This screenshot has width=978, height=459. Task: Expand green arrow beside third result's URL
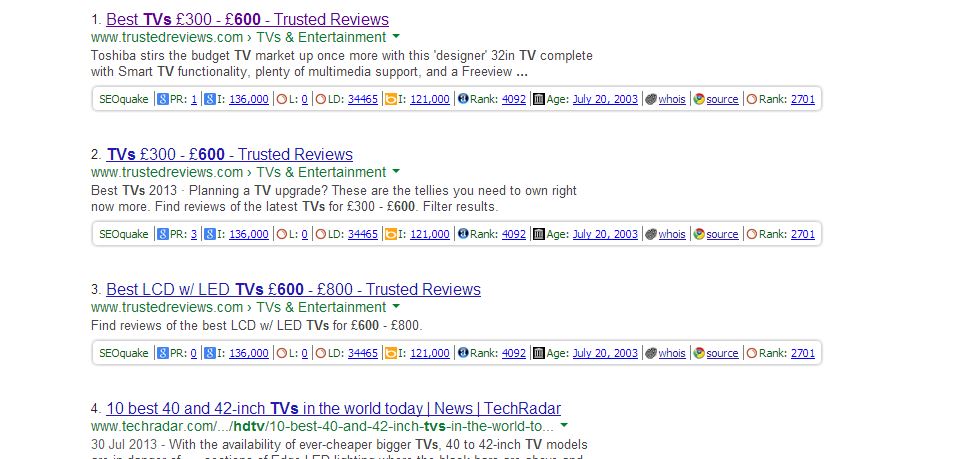click(396, 307)
